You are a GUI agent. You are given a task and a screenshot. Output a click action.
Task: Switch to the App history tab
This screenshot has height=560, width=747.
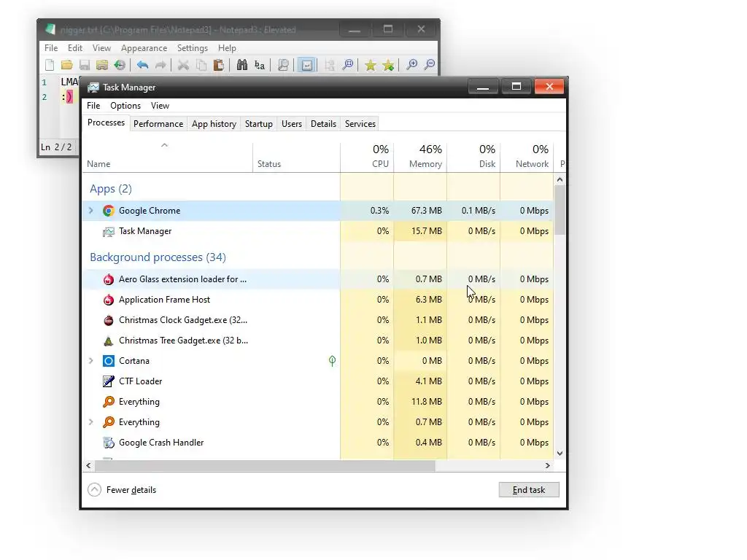pyautogui.click(x=214, y=124)
